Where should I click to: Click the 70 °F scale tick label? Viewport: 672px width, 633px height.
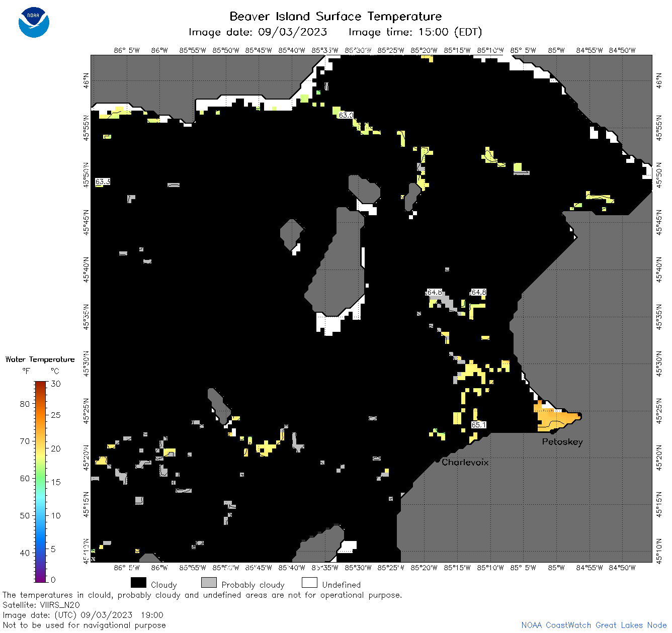click(x=25, y=441)
